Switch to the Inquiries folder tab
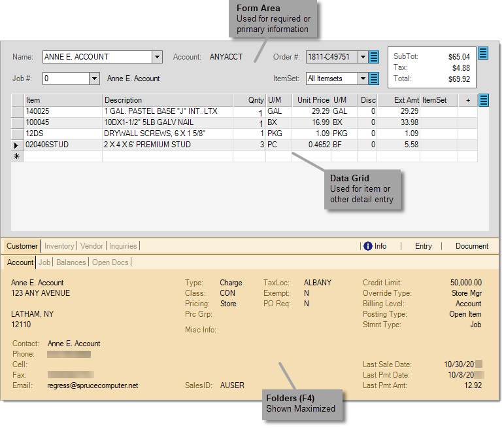 point(123,246)
